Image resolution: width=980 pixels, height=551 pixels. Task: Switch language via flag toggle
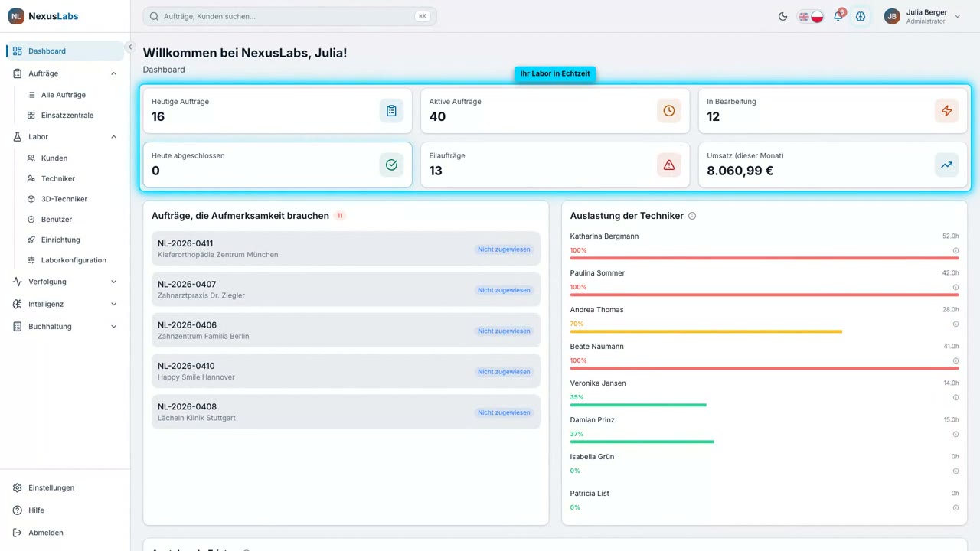point(810,16)
